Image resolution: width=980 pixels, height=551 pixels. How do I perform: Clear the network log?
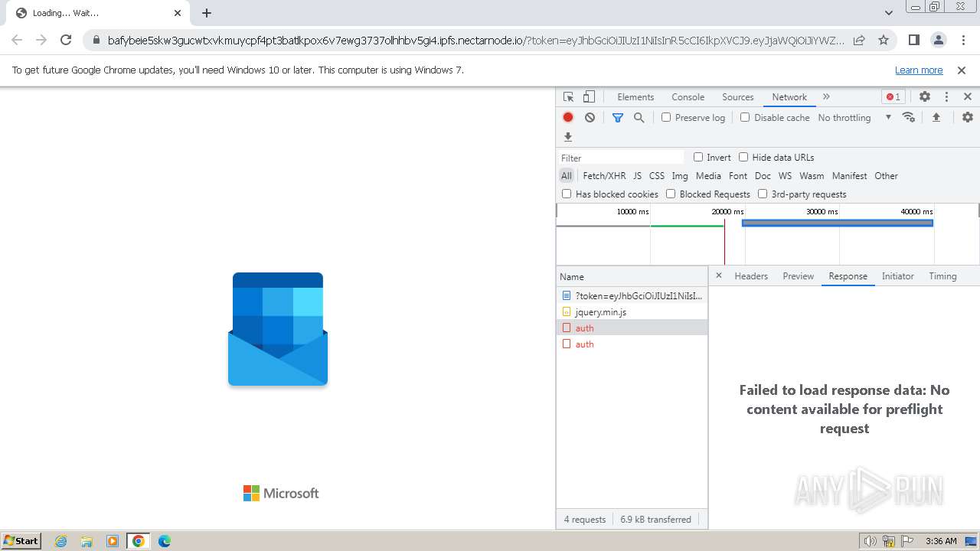[590, 118]
